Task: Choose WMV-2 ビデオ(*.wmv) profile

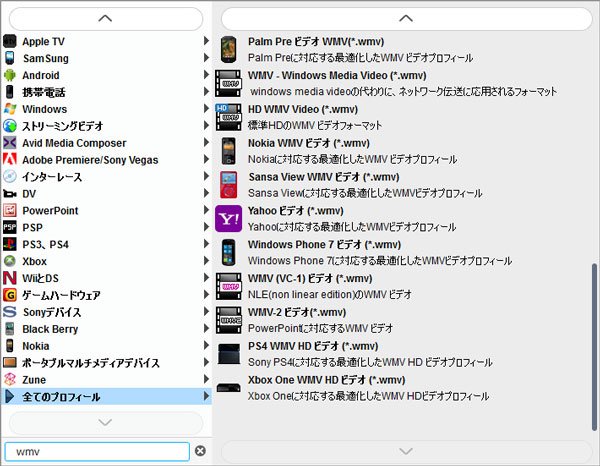Action: point(402,320)
